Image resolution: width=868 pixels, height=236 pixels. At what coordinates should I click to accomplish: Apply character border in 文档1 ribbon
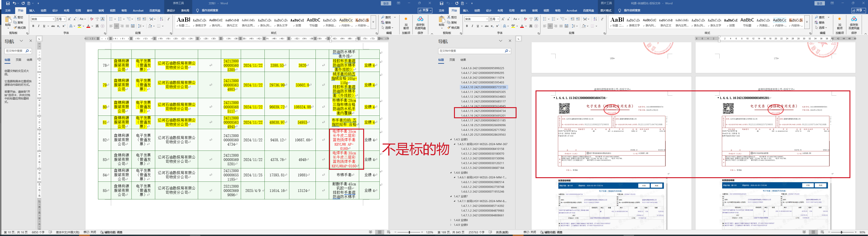click(103, 19)
